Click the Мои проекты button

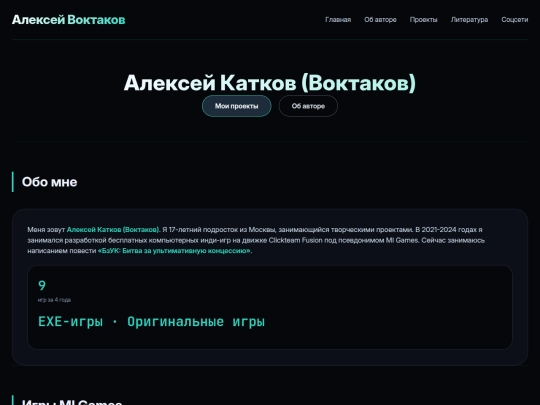pyautogui.click(x=237, y=106)
